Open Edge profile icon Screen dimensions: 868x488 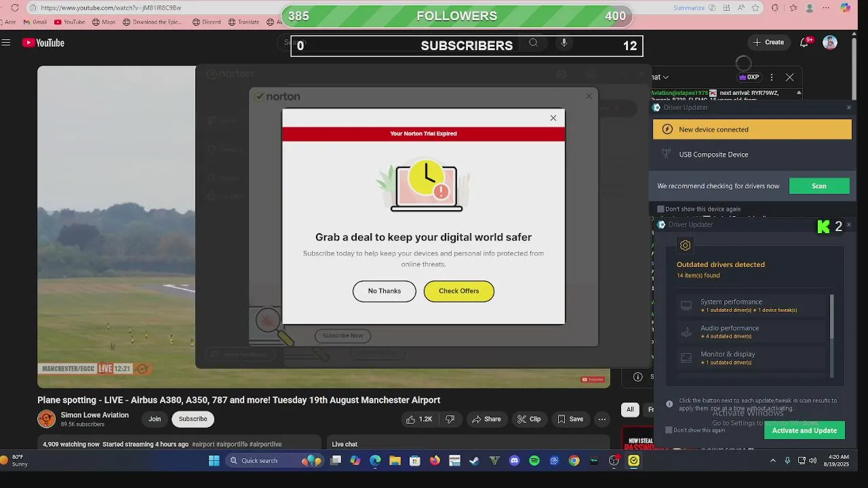(x=810, y=7)
